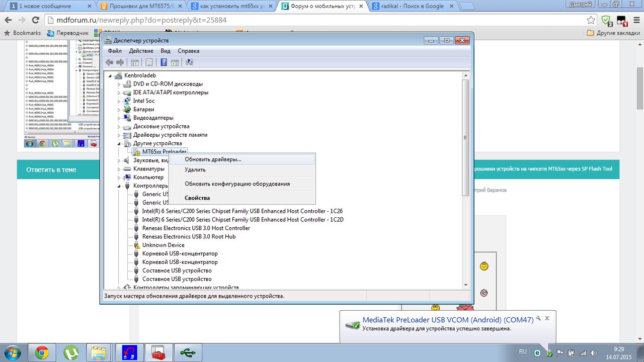Click the Scan for hardware changes toolbar icon
The width and height of the screenshot is (644, 362).
[x=189, y=62]
